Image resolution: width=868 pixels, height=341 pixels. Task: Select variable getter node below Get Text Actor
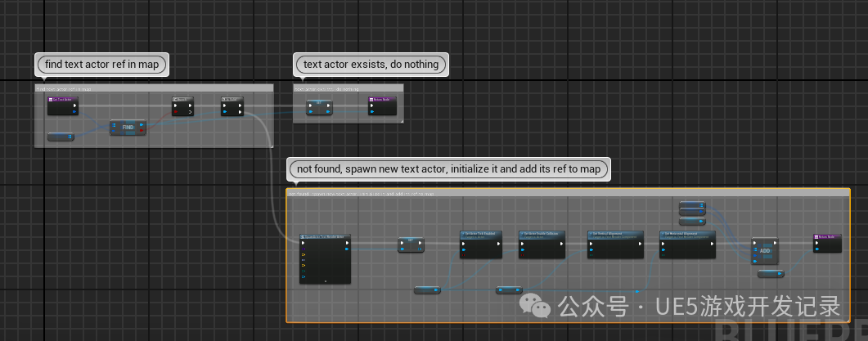point(61,137)
